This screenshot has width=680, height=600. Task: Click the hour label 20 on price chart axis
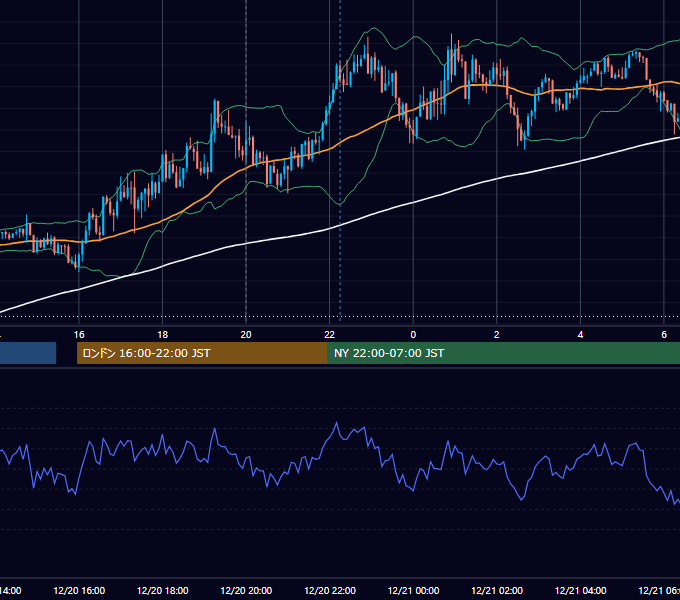(246, 335)
